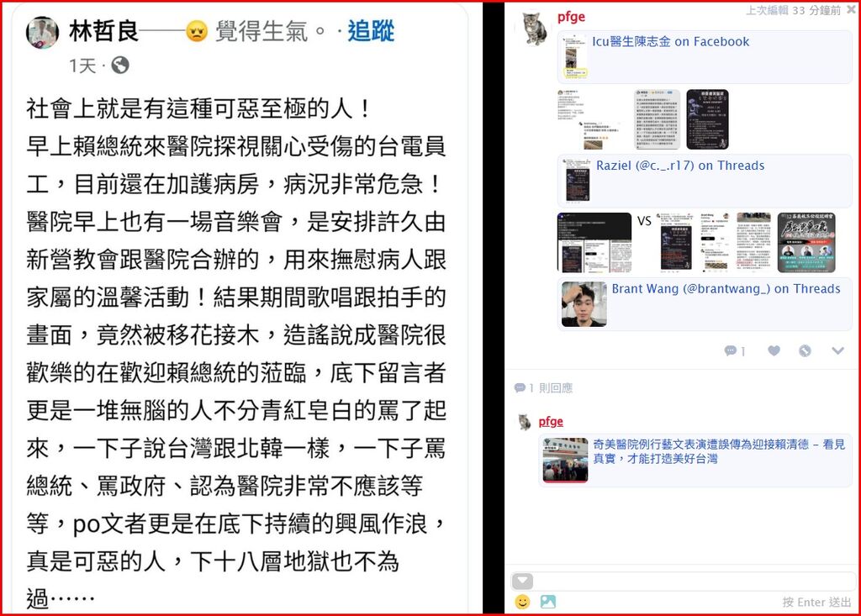Viewport: 861px width, 616px height.
Task: Click the 追蹤 follow button
Action: pyautogui.click(x=371, y=31)
